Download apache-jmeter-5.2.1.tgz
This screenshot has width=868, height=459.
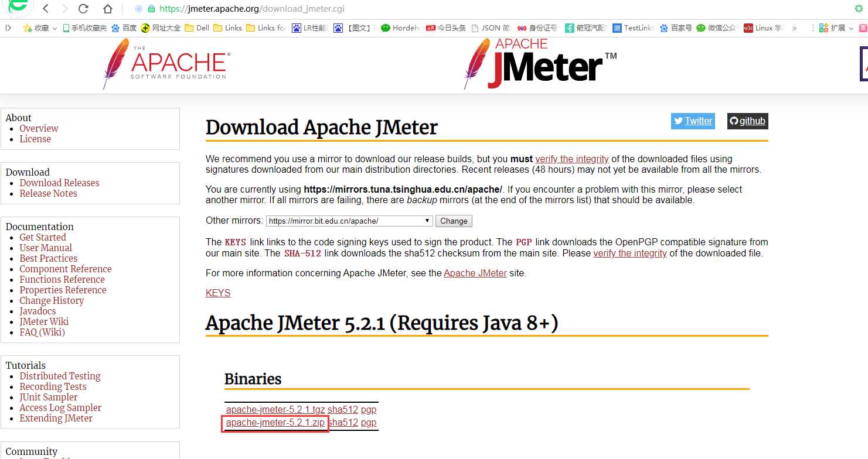pyautogui.click(x=275, y=410)
